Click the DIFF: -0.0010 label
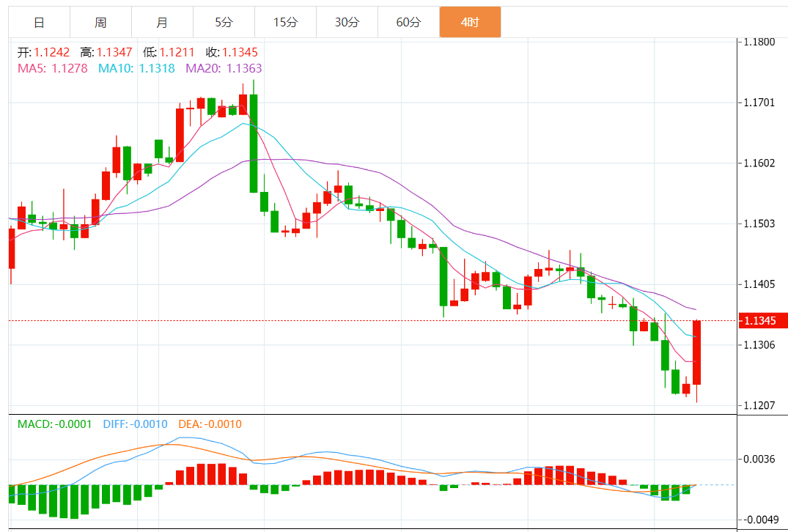Screen dimensions: 788x532 (135, 424)
